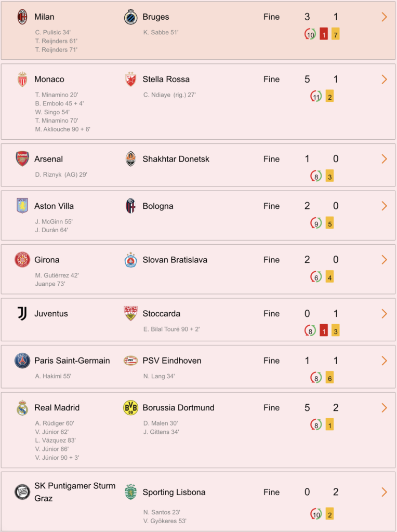Expand Monaco vs Stella Rossa match arrow
Viewport: 397px width, 532px height.
(x=384, y=79)
